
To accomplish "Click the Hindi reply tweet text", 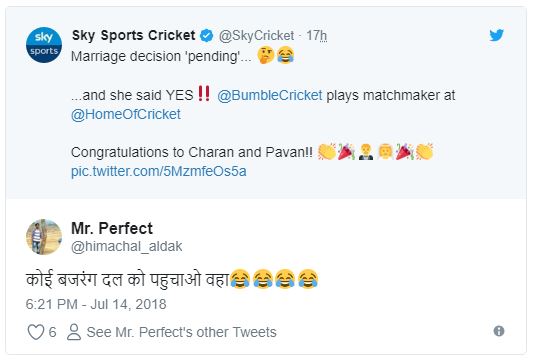I will 172,279.
